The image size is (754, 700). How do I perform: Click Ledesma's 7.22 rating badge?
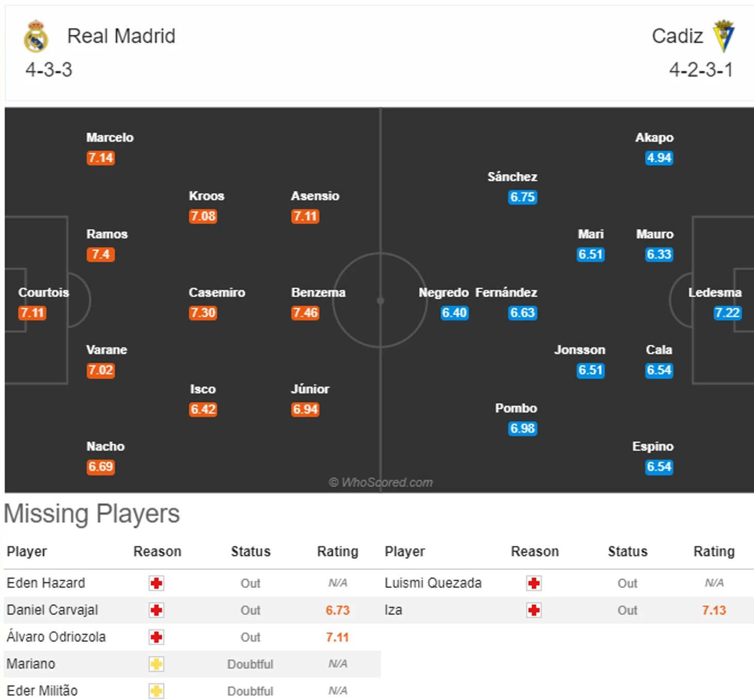click(x=727, y=313)
